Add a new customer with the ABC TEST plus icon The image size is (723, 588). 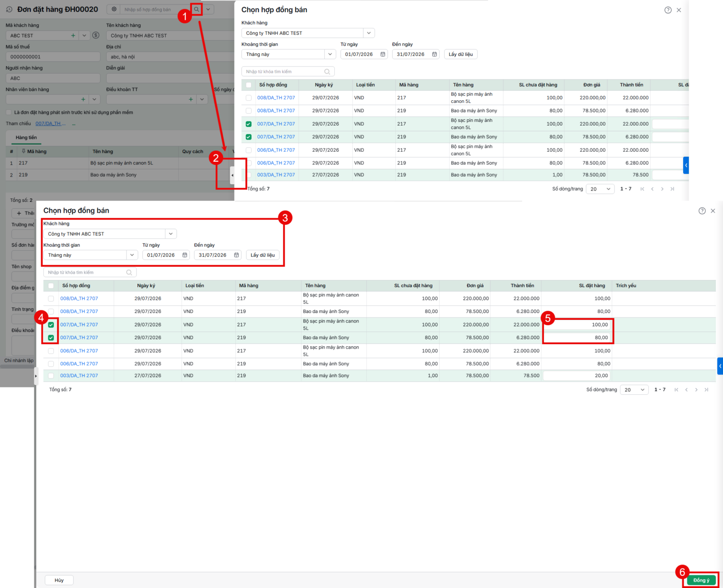coord(73,36)
